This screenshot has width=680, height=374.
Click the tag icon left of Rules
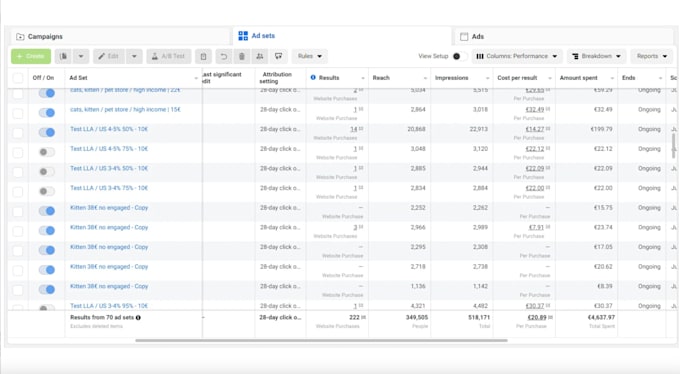tap(278, 56)
